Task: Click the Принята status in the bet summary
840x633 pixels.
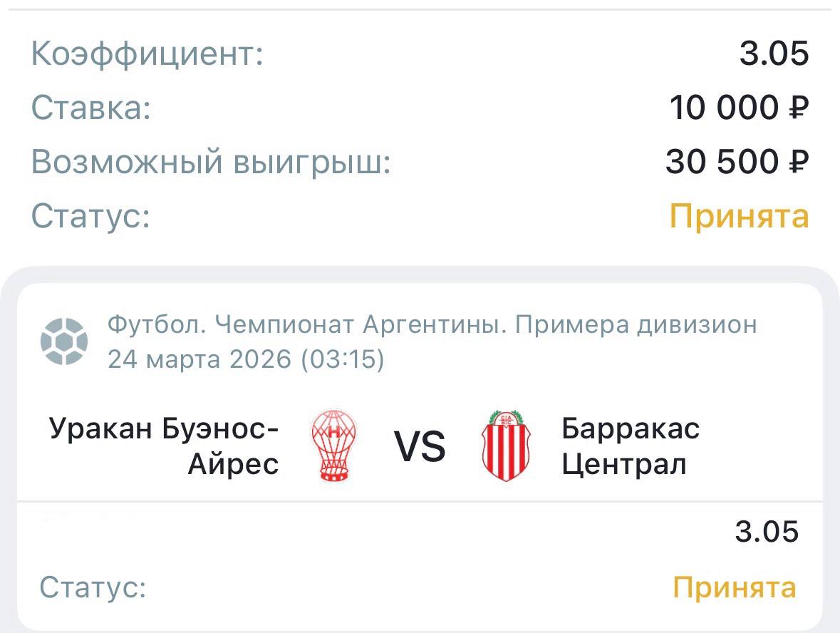Action: click(x=740, y=216)
